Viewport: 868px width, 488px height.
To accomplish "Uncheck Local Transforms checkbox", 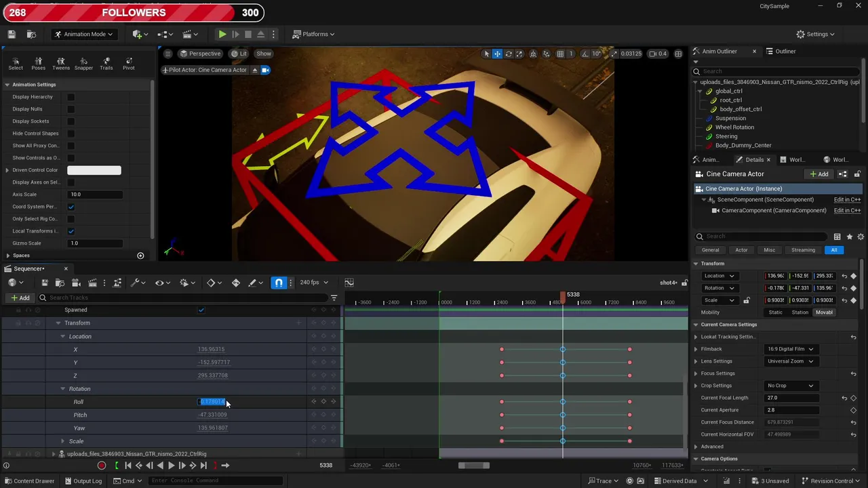I will (x=71, y=231).
